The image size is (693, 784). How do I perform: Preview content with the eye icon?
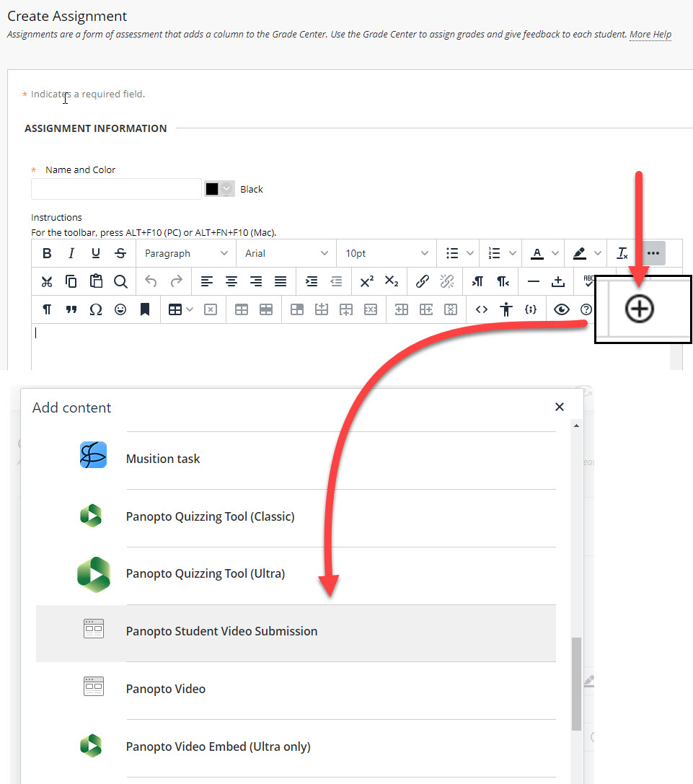pos(562,309)
